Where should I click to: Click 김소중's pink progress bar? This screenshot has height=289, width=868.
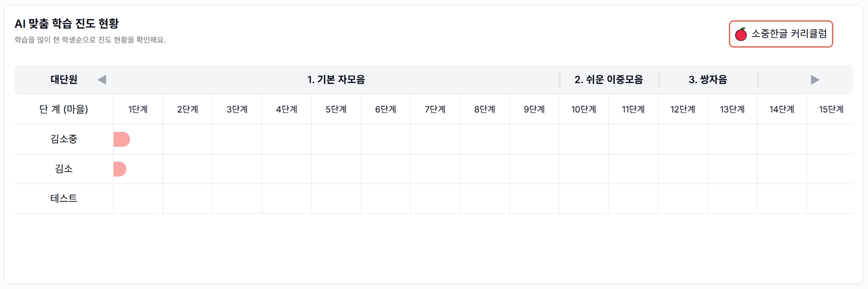(122, 139)
